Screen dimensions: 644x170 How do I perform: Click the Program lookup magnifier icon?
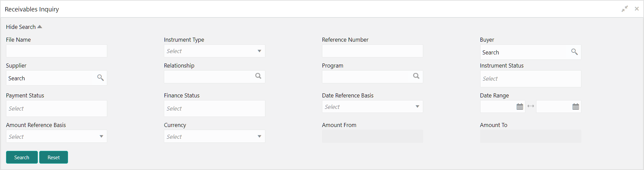click(416, 76)
